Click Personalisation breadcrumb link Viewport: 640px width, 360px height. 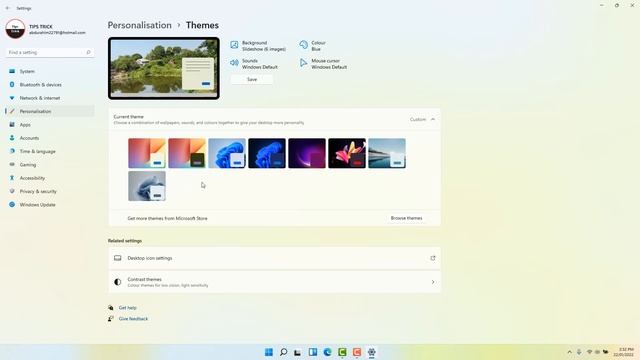click(140, 25)
